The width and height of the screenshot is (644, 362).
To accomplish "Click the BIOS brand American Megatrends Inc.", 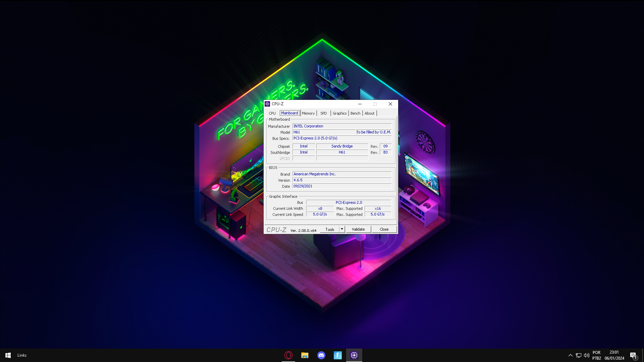I will pos(342,174).
